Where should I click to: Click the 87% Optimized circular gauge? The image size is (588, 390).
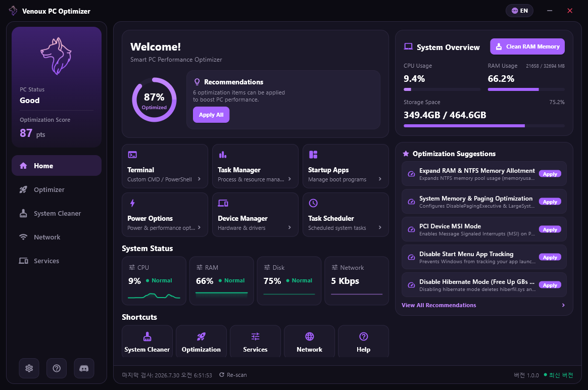[x=154, y=100]
